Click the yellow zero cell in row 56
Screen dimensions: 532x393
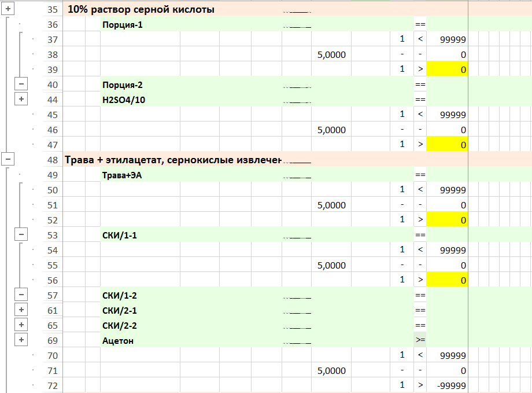(447, 280)
